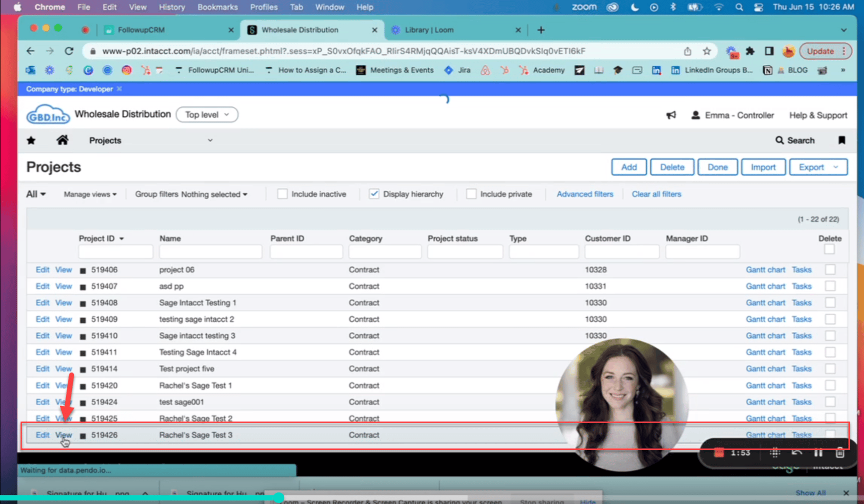864x504 pixels.
Task: Click the Add button to create a project
Action: pos(629,167)
